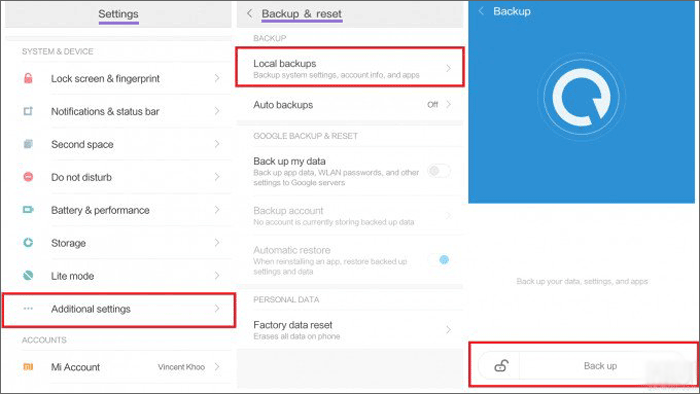Screen dimensions: 700x394
Task: Go back from blue Backup screen
Action: [481, 11]
